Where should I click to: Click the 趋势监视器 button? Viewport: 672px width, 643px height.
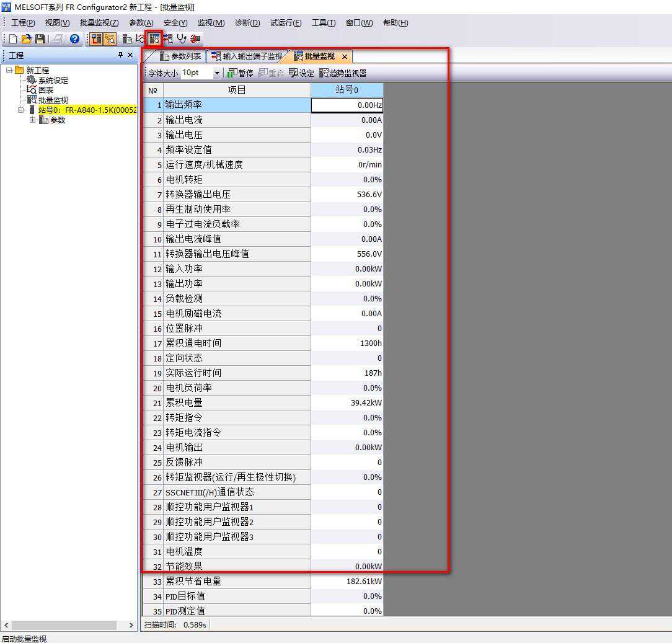click(x=343, y=73)
